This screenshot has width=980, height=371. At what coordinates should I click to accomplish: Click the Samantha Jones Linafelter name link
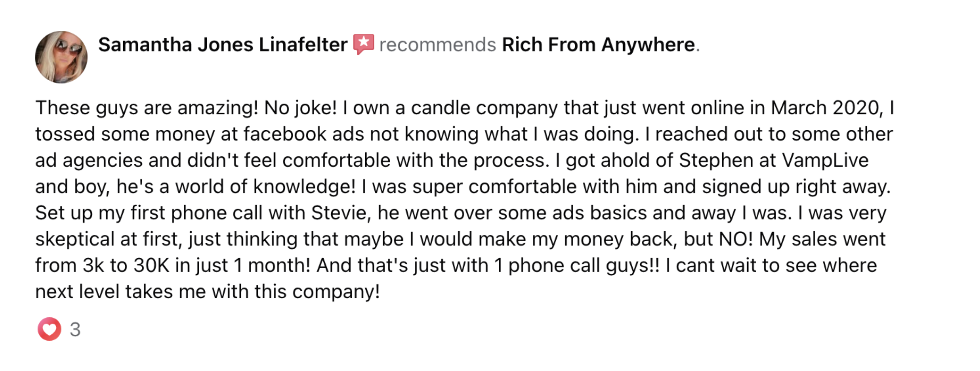[223, 45]
